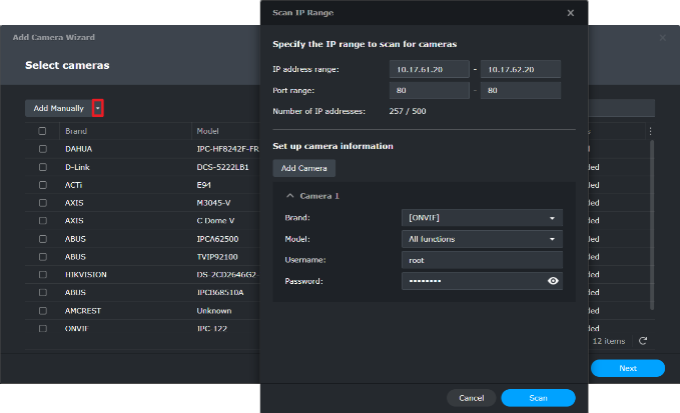Check the DAHUA camera row checkbox
Screen dimensions: 680x413
(42, 149)
